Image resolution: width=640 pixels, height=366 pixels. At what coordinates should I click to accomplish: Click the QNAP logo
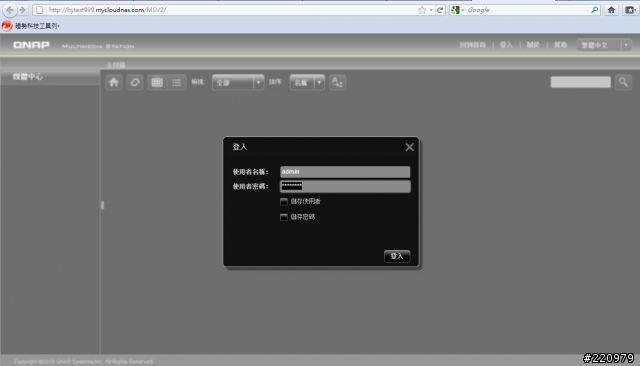click(x=31, y=45)
